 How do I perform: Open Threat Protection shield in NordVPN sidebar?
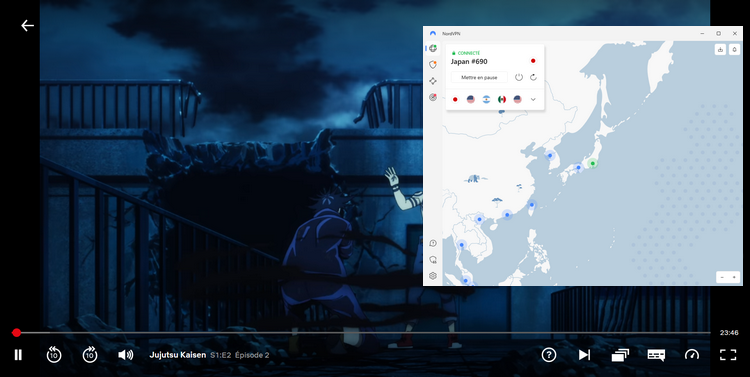[x=433, y=65]
